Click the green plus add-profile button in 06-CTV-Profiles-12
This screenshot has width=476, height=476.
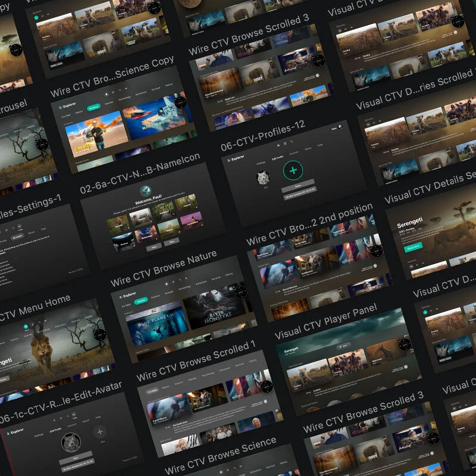coord(293,170)
